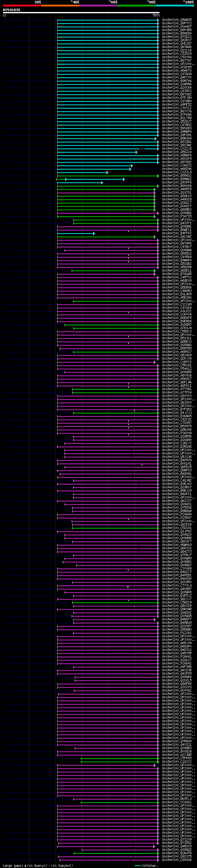Select hit label UniRef100_B4PD51
Image resolution: width=197 pixels, height=868 pixels.
[x=177, y=575]
